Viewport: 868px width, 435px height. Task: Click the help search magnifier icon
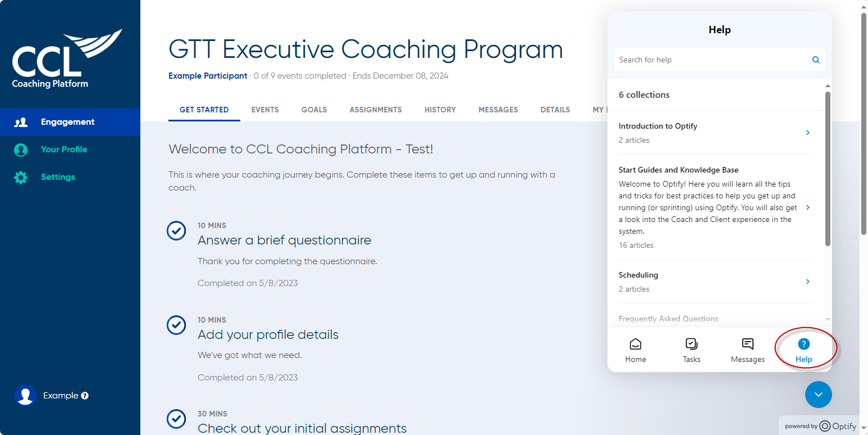(815, 59)
